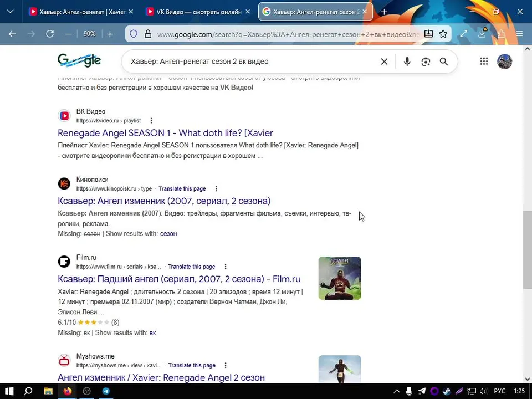Screen dimensions: 532x399
Task: Clear the search query with X
Action: 384,62
